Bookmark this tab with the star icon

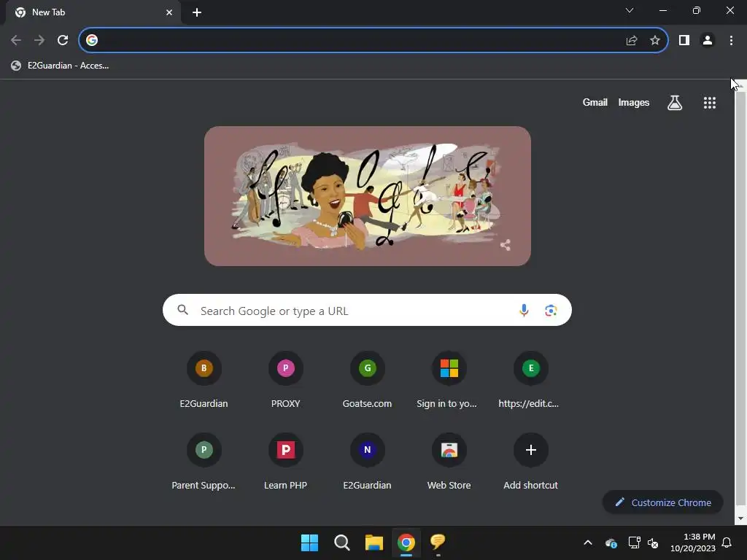(655, 40)
